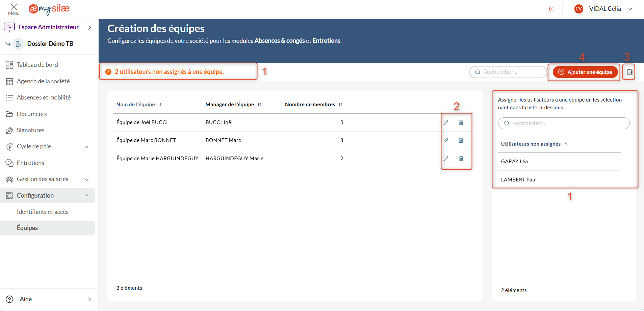The height and width of the screenshot is (311, 644).
Task: Click manager cell 'BUCCI Joël'
Action: [x=219, y=122]
